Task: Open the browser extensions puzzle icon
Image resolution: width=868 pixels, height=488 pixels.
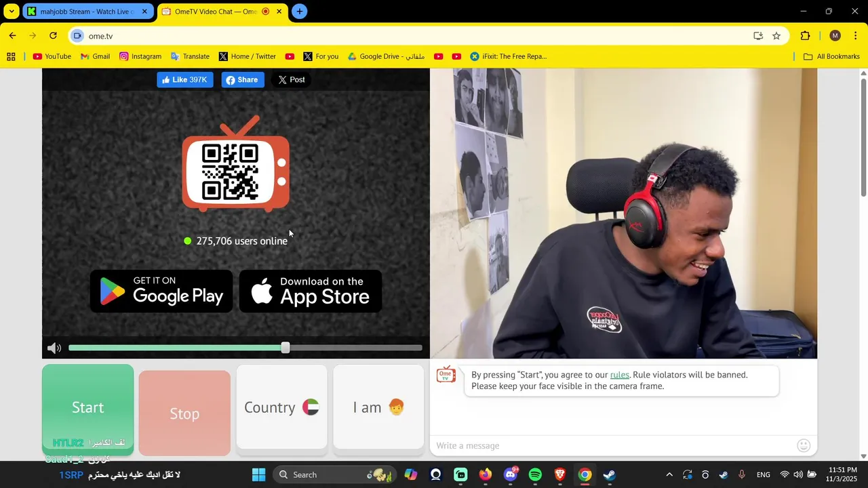Action: 806,36
